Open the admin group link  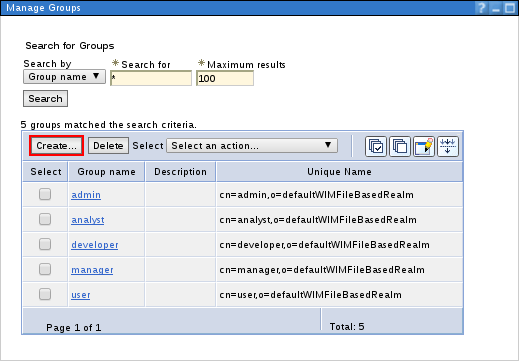(x=86, y=195)
